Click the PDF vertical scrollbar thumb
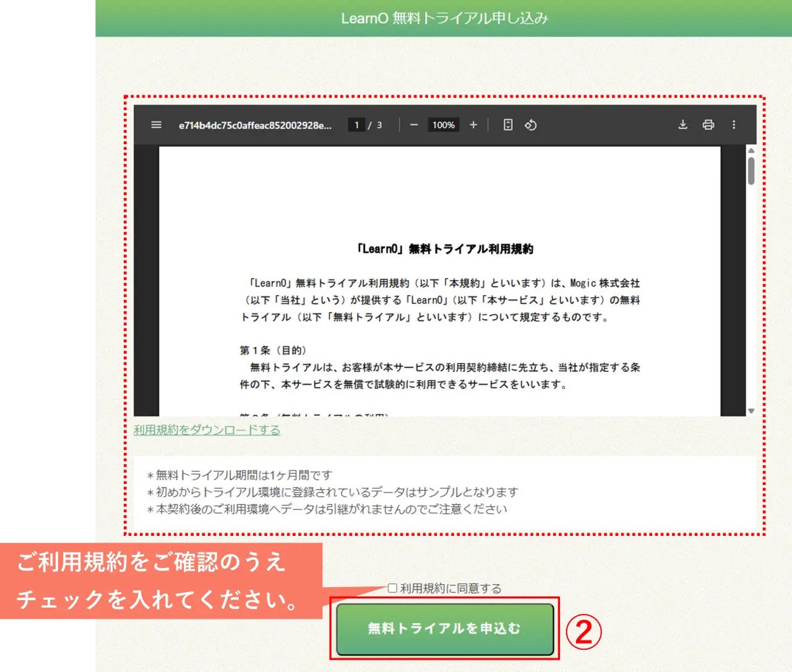This screenshot has width=792, height=672. click(x=751, y=171)
